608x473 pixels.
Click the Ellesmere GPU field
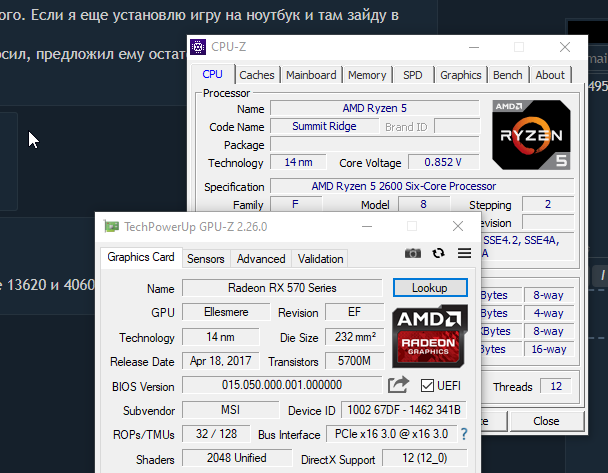point(226,312)
